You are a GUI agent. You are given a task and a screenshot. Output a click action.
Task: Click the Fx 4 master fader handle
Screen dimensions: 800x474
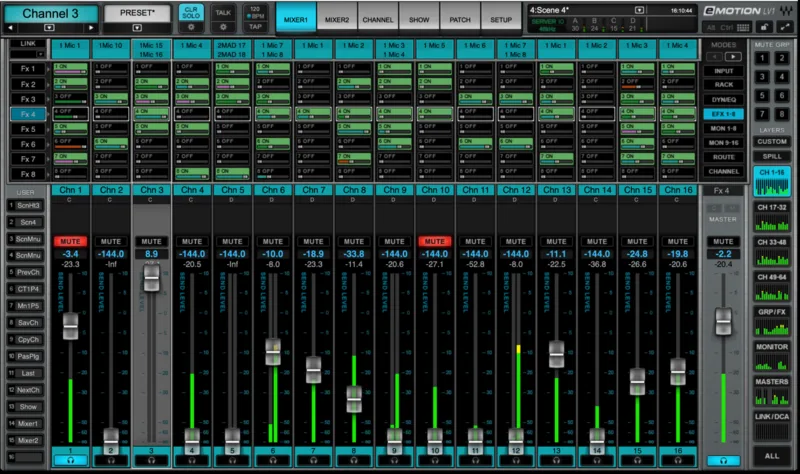tap(723, 322)
